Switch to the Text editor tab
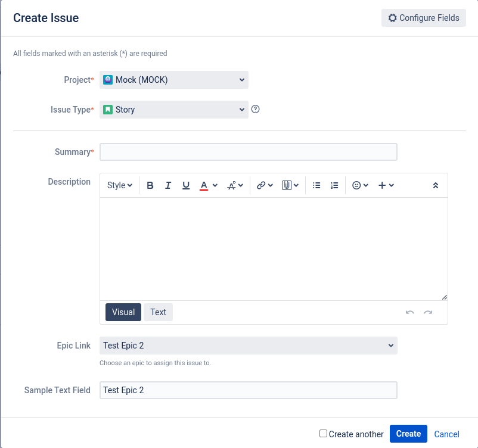Image resolution: width=478 pixels, height=448 pixels. [x=158, y=312]
